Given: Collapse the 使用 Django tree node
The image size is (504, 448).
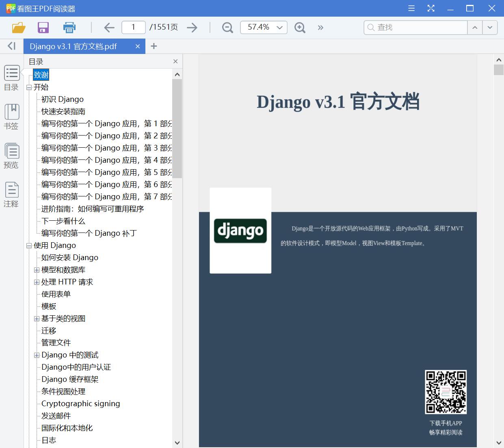Looking at the screenshot, I should (29, 246).
